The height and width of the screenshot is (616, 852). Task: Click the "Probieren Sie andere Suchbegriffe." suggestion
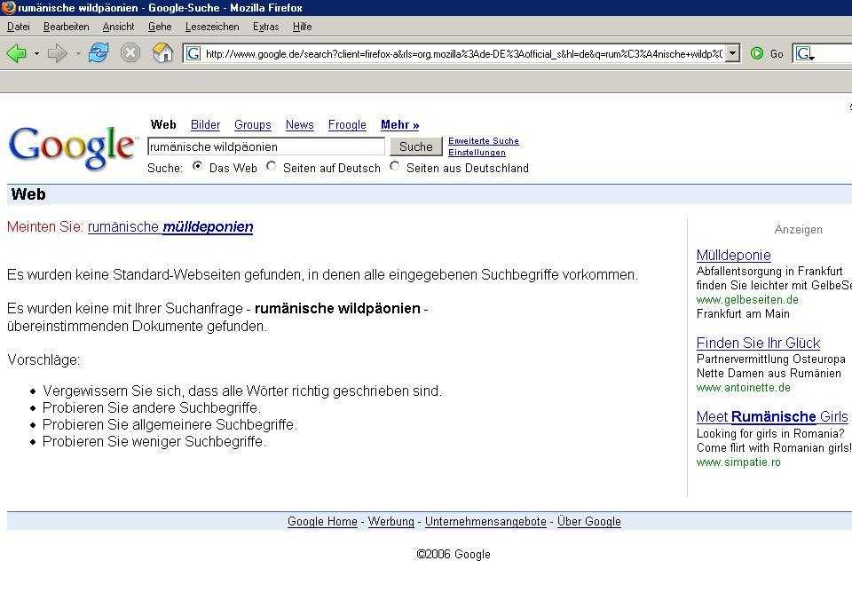(152, 408)
